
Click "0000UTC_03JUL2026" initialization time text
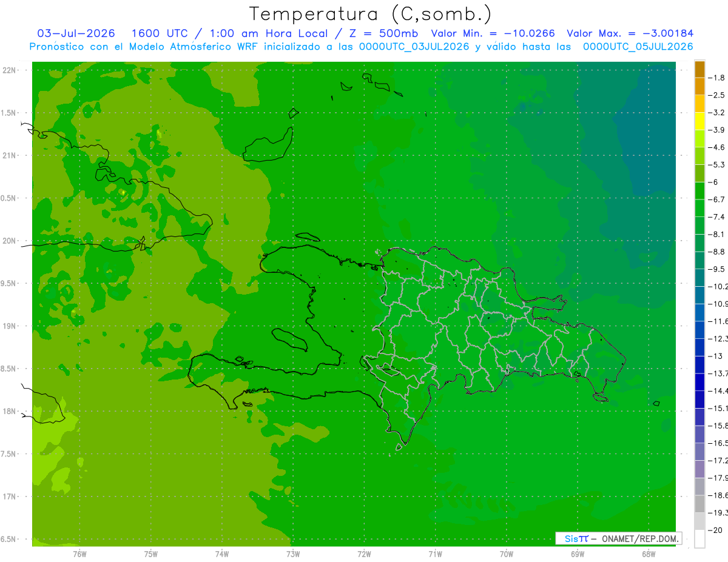tap(414, 47)
